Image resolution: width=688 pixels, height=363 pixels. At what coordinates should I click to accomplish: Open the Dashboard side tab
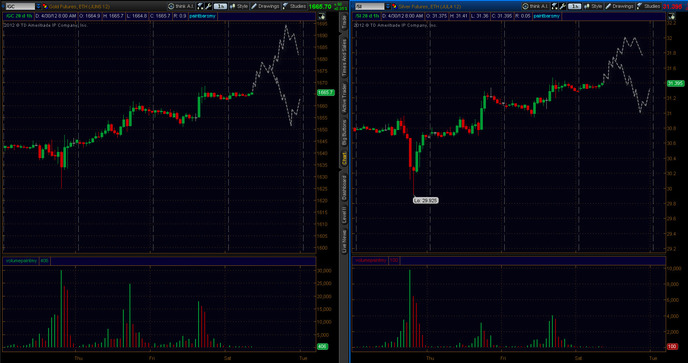344,188
